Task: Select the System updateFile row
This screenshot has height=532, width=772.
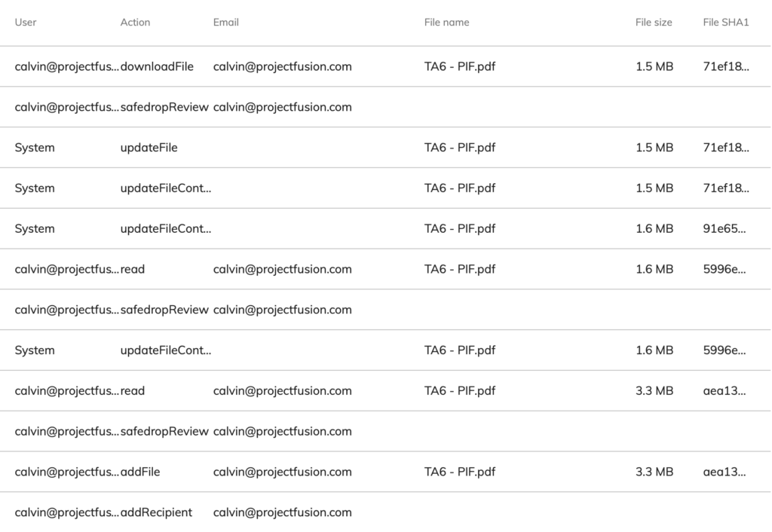Action: pos(385,148)
